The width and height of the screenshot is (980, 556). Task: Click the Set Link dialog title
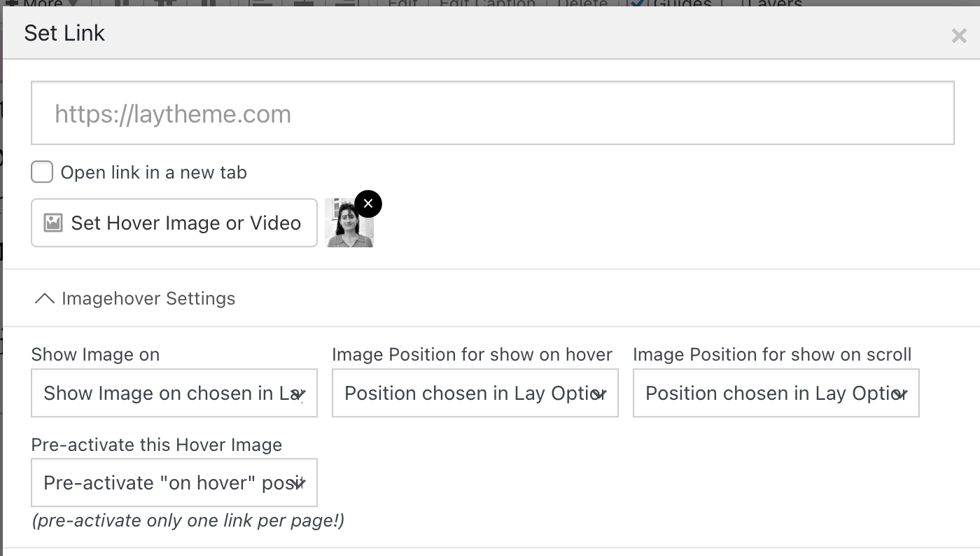[x=64, y=33]
